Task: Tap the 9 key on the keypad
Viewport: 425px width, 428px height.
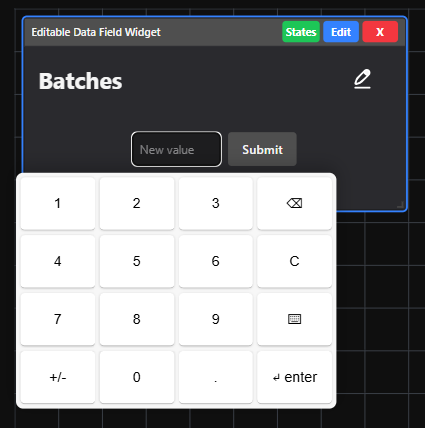Action: pyautogui.click(x=216, y=319)
